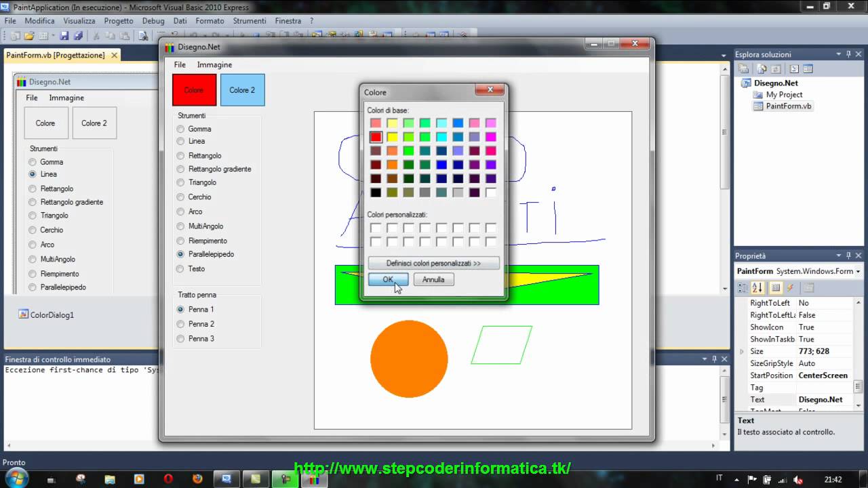Click first Solution Explorer toolbar icon
The width and height of the screenshot is (868, 488).
[x=744, y=68]
